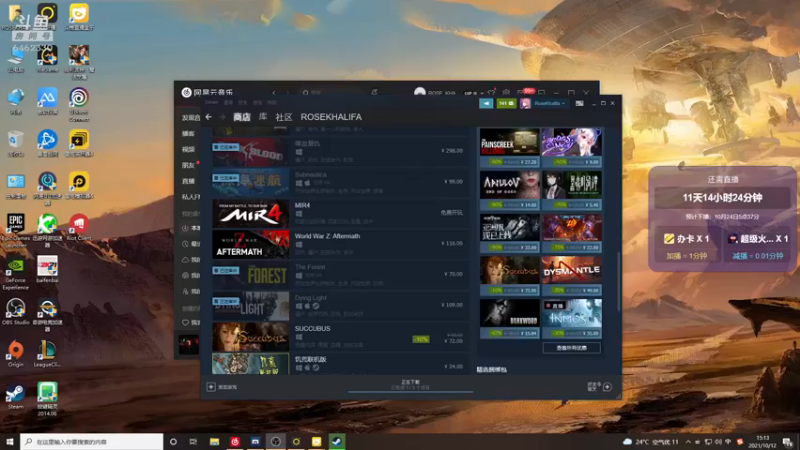Screen dimensions: 800x450
Task: Switch Steam to Big Picture mode
Action: 579,103
